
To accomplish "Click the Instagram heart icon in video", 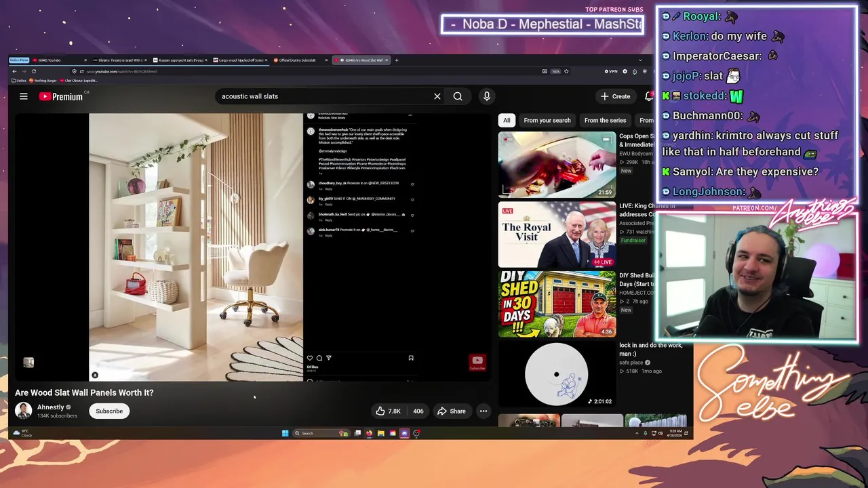I will [310, 358].
